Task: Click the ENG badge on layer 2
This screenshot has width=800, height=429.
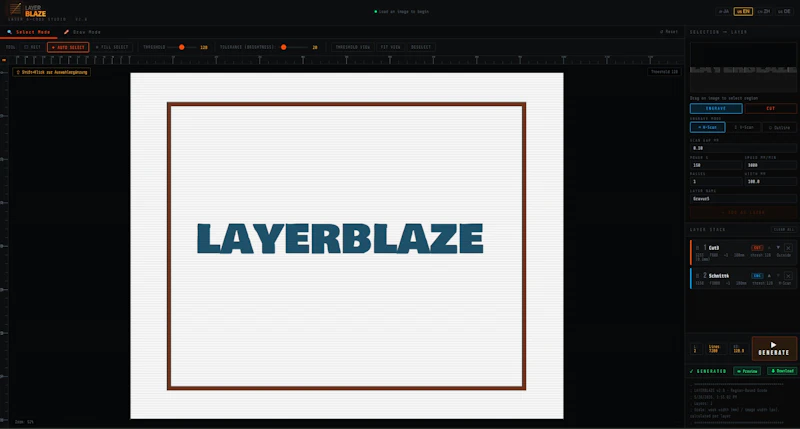Action: 757,275
